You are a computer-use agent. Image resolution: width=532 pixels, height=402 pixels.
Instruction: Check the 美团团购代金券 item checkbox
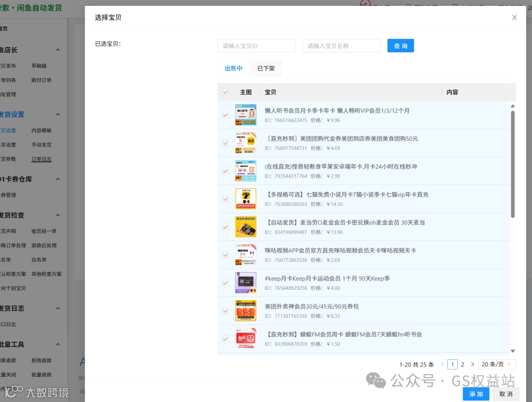[225, 143]
